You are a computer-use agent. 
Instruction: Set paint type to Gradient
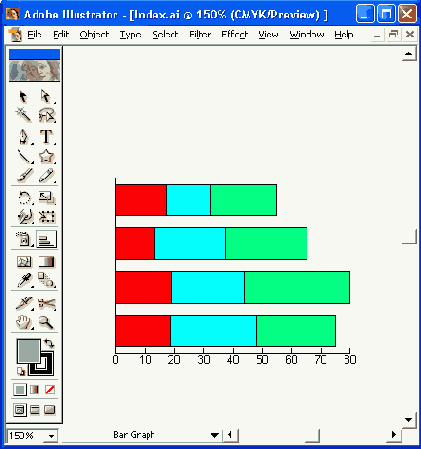pos(35,389)
